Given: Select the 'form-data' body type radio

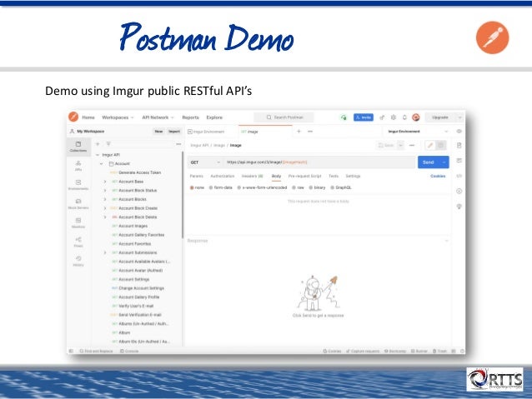Looking at the screenshot, I should coord(211,187).
